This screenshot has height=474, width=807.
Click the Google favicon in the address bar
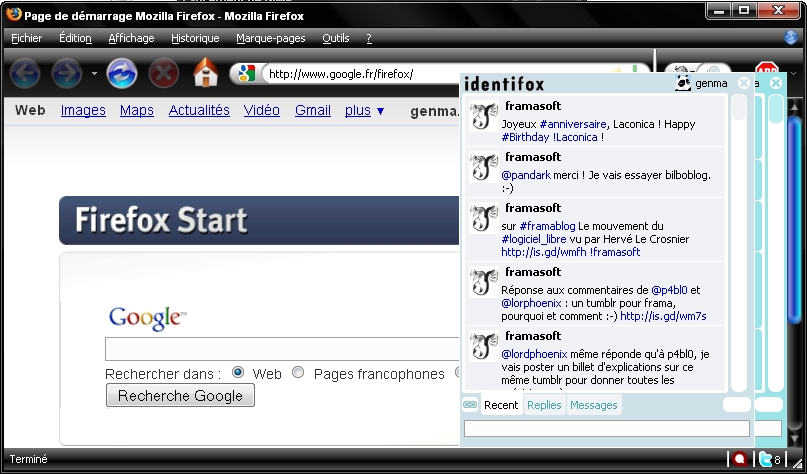[247, 74]
